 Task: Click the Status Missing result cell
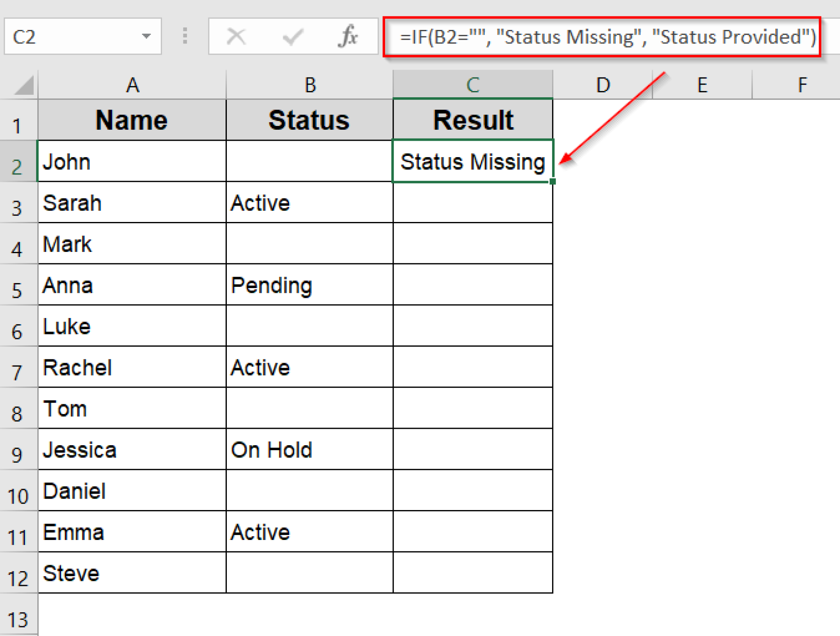click(472, 162)
